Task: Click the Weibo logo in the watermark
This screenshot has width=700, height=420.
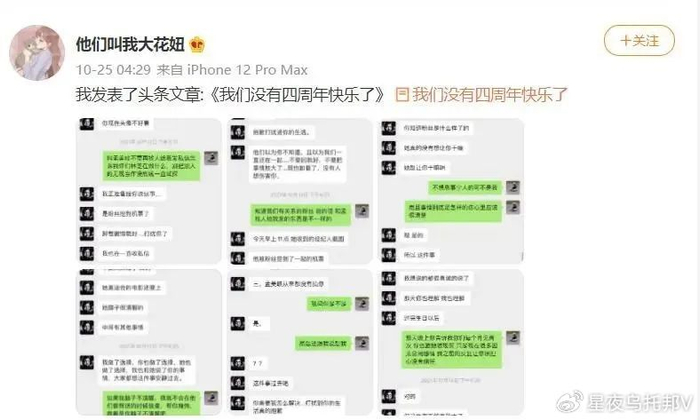Action: tap(570, 402)
